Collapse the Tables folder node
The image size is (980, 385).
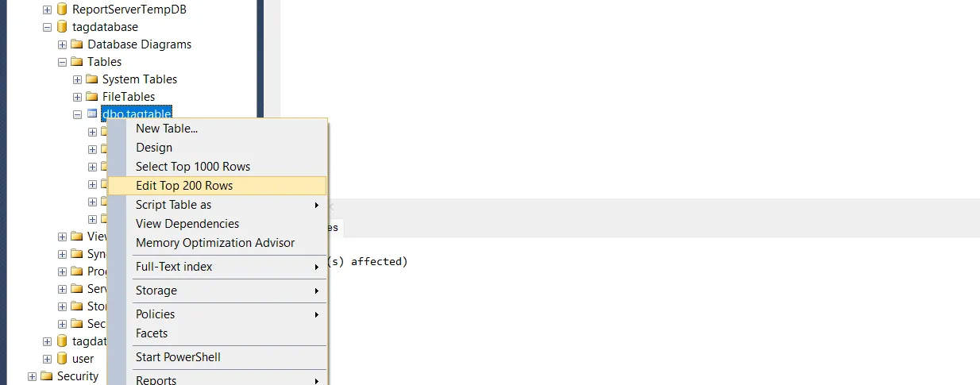62,62
